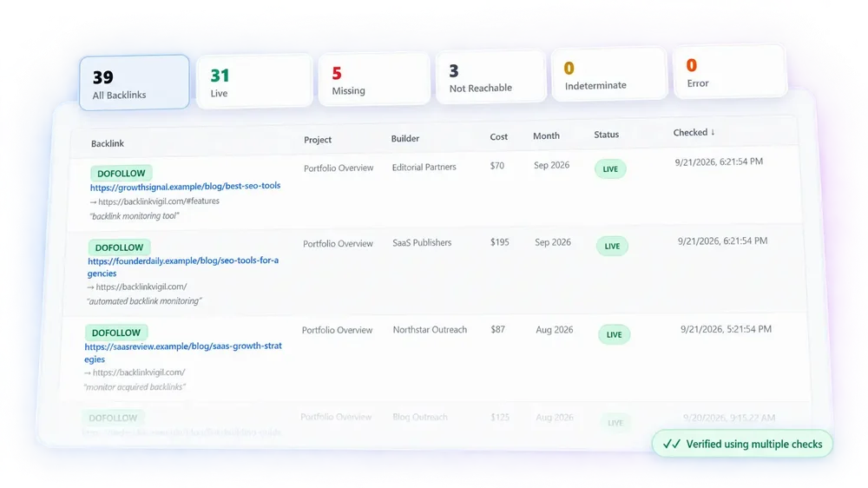Image resolution: width=868 pixels, height=488 pixels.
Task: Show the Not Reachable filter card
Action: (x=491, y=76)
